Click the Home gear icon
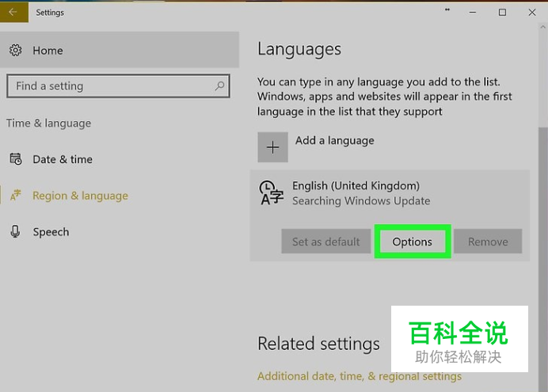Screen dimensions: 548x392 [15, 51]
